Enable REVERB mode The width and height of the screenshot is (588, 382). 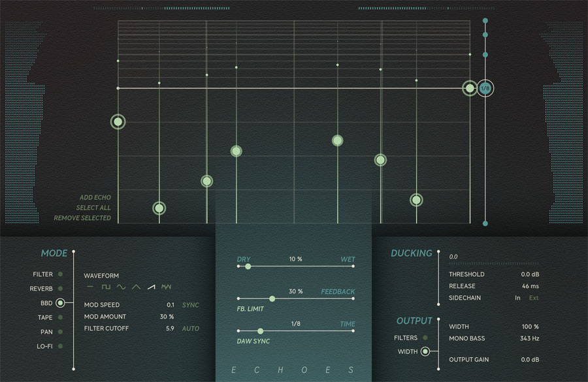[x=62, y=289]
